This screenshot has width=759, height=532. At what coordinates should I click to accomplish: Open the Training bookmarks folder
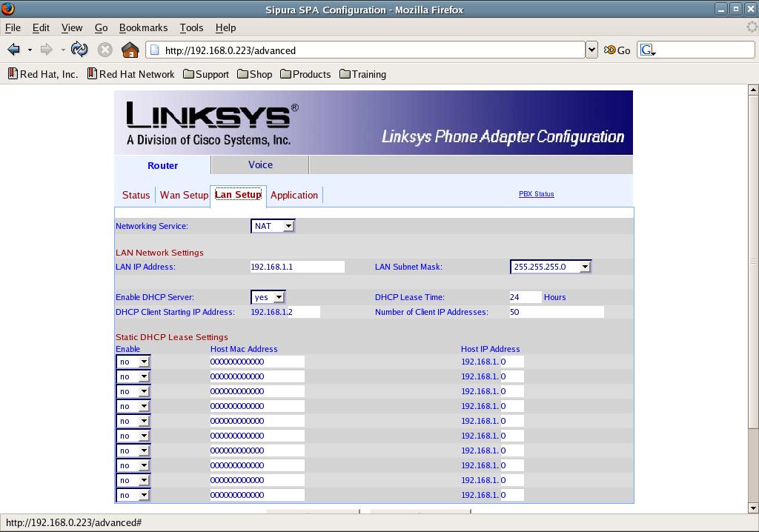click(362, 74)
